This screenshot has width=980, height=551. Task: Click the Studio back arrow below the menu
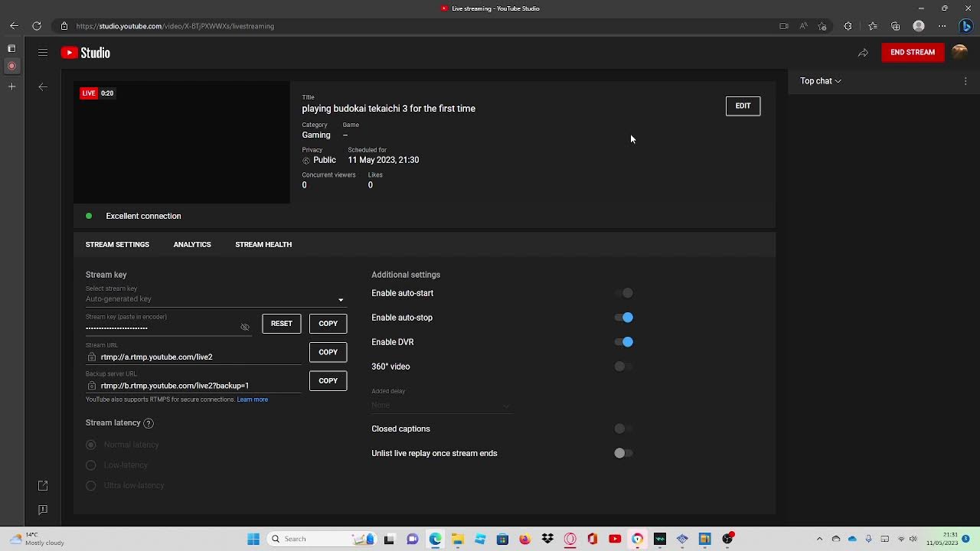pyautogui.click(x=43, y=87)
